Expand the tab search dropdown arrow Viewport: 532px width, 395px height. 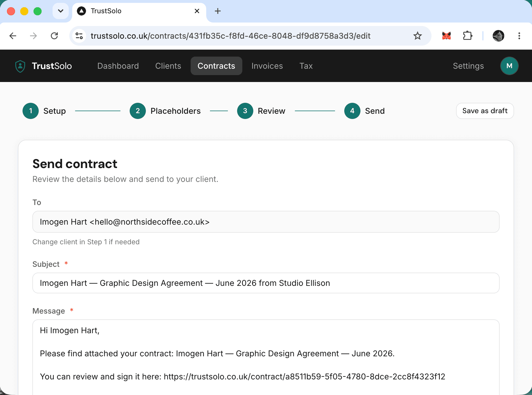click(x=61, y=11)
